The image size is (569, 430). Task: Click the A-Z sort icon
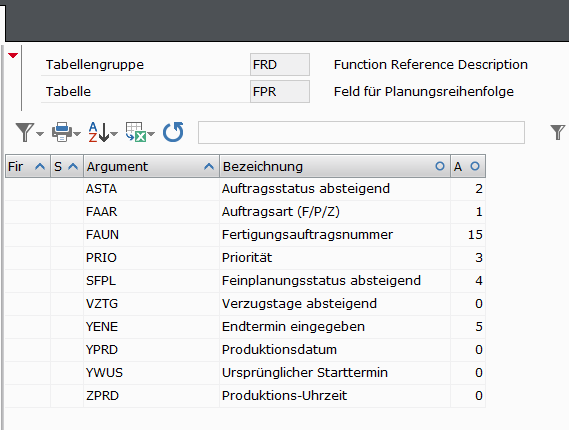(x=99, y=132)
